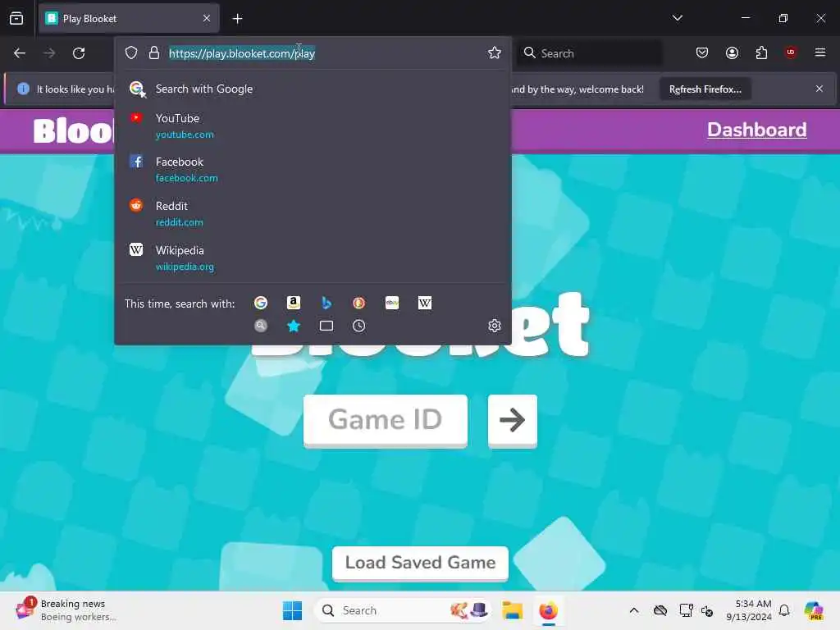Open uBlock Origin extension icon
Image resolution: width=840 pixels, height=630 pixels.
(x=790, y=52)
